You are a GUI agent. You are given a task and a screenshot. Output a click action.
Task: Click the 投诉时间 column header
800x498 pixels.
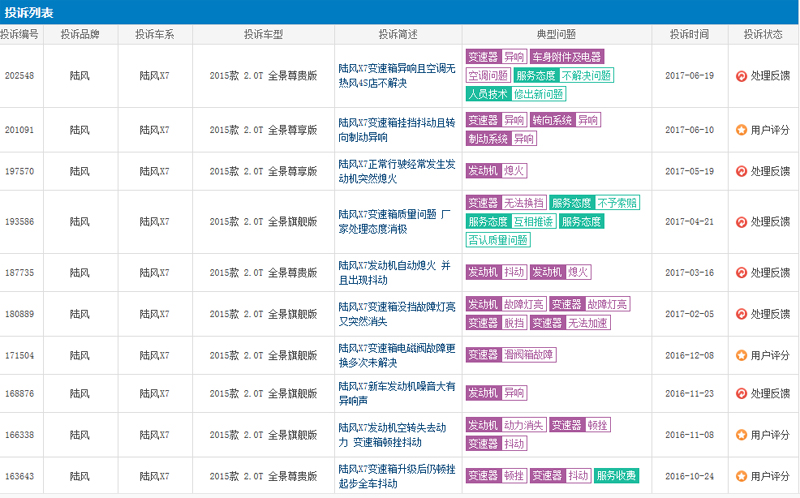[689, 34]
